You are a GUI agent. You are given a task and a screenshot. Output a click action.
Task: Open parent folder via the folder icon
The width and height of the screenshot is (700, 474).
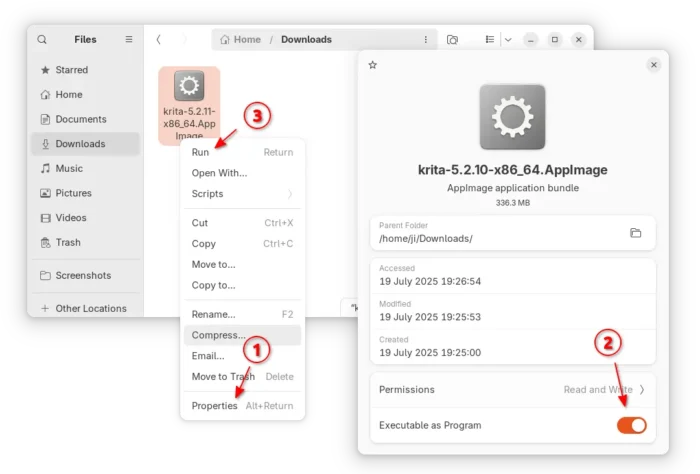[x=635, y=233]
